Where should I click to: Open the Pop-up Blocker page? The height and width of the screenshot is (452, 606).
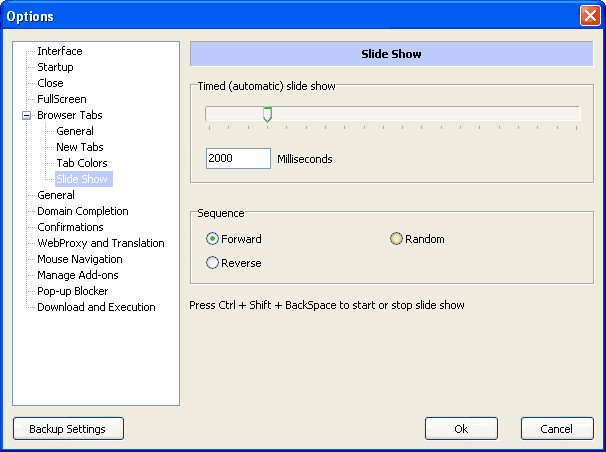pyautogui.click(x=73, y=291)
